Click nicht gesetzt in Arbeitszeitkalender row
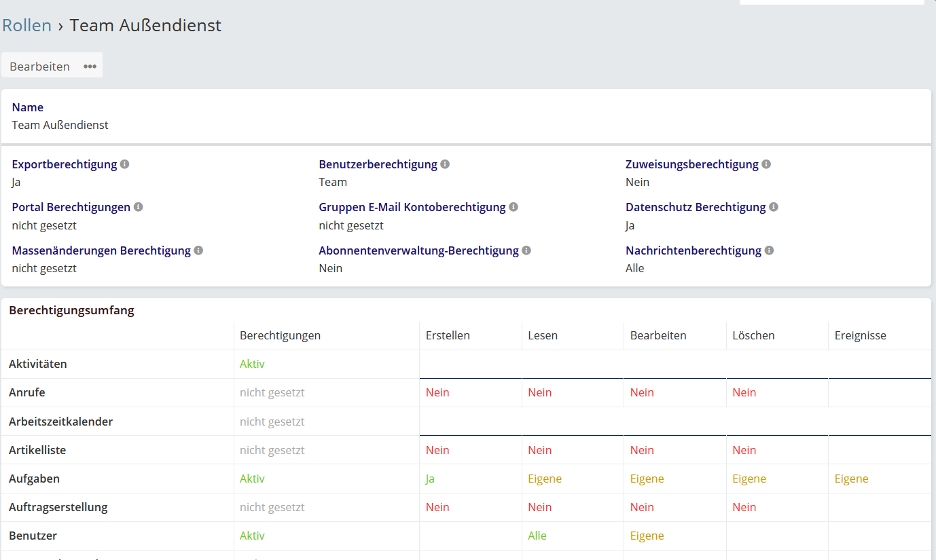936x560 pixels. [272, 422]
